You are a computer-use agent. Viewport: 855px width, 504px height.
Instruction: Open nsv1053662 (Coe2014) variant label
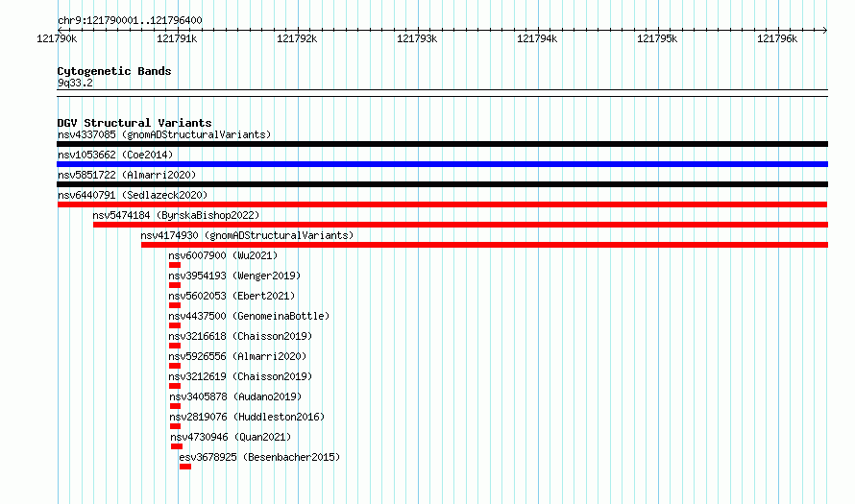[x=115, y=155]
